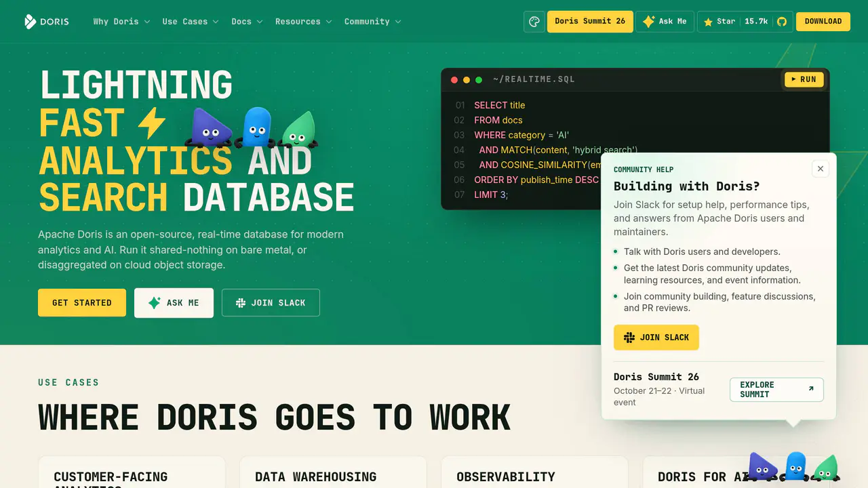This screenshot has height=488, width=868.
Task: Click the ~/REALTIME.SQL file title
Action: 534,79
